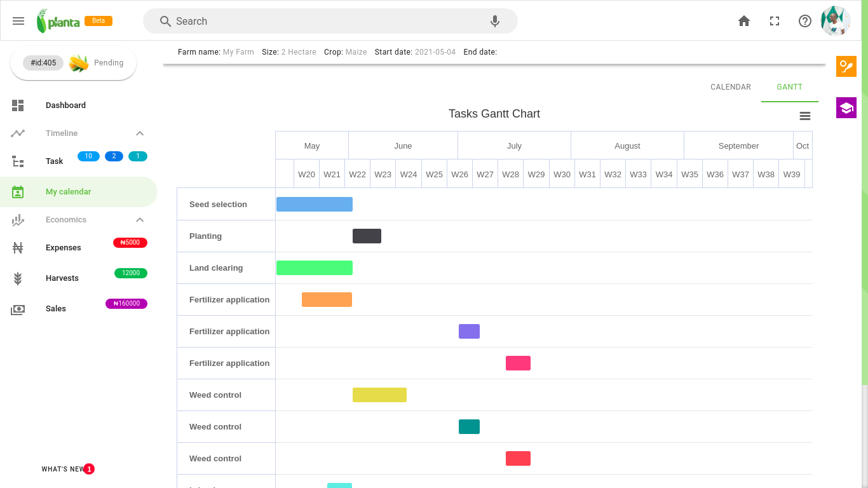This screenshot has height=488, width=868.
Task: Open Dashboard from the sidebar
Action: 65,105
